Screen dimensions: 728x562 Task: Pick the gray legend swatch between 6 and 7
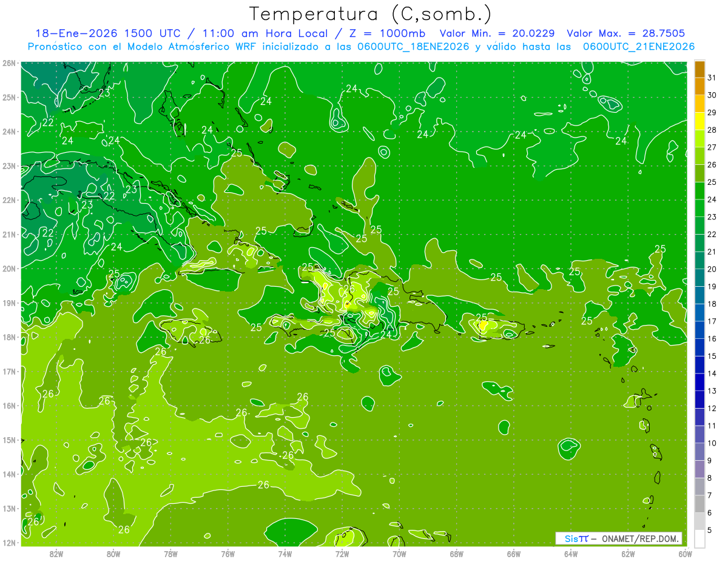pyautogui.click(x=699, y=504)
